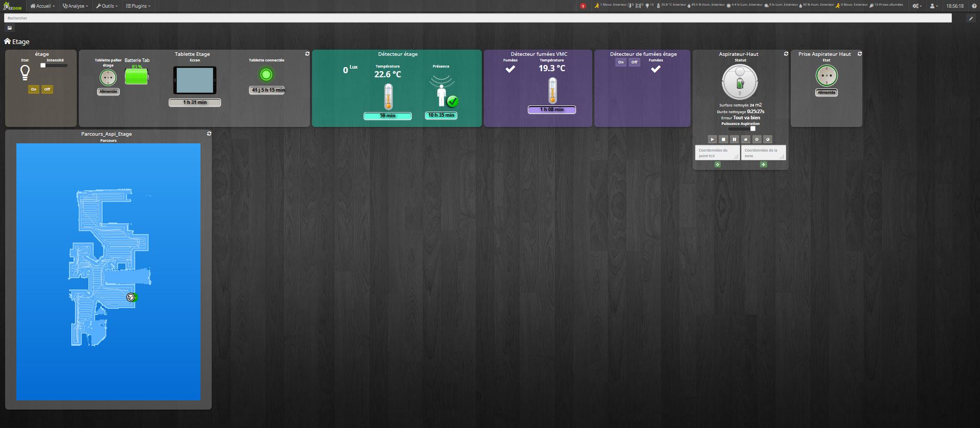Click the green Tablette connectée indicator

(x=266, y=75)
